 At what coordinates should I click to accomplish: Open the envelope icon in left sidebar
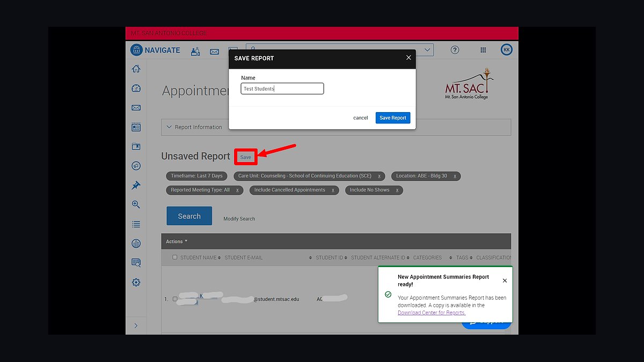coord(136,108)
